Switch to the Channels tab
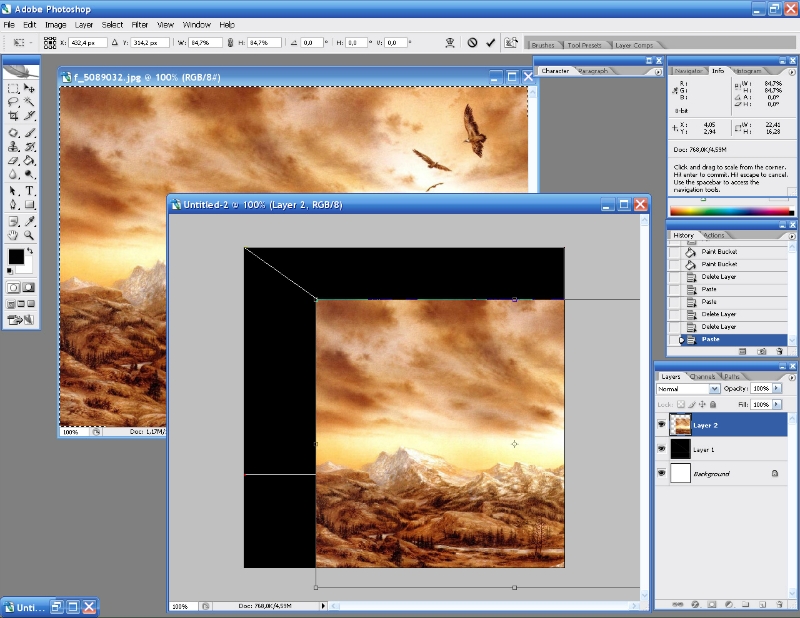This screenshot has height=618, width=800. pyautogui.click(x=702, y=377)
